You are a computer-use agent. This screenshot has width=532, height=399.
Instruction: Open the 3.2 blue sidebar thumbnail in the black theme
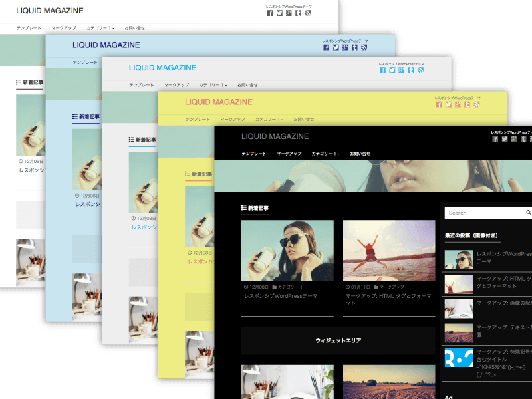pos(459,357)
